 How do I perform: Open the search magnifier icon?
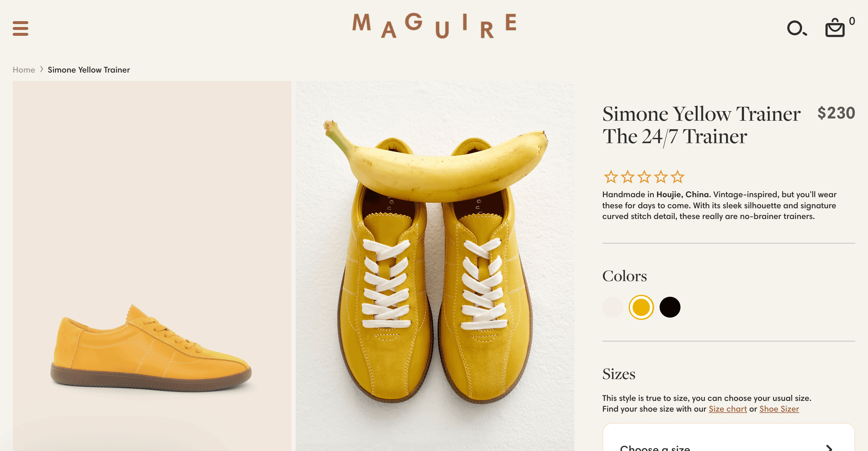pos(797,28)
